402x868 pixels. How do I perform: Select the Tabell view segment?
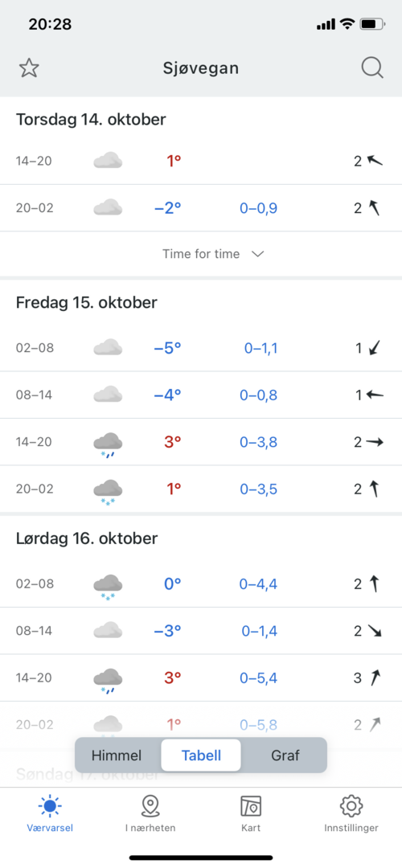(201, 755)
